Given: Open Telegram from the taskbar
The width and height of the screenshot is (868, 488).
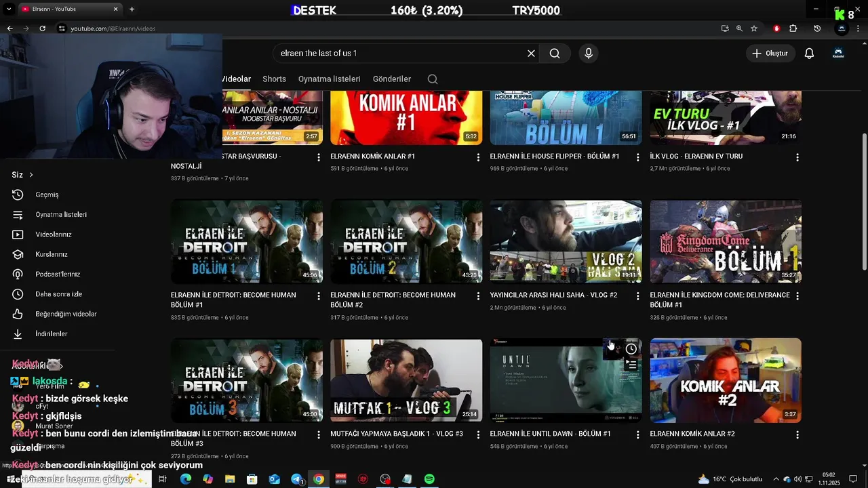Looking at the screenshot, I should (296, 479).
